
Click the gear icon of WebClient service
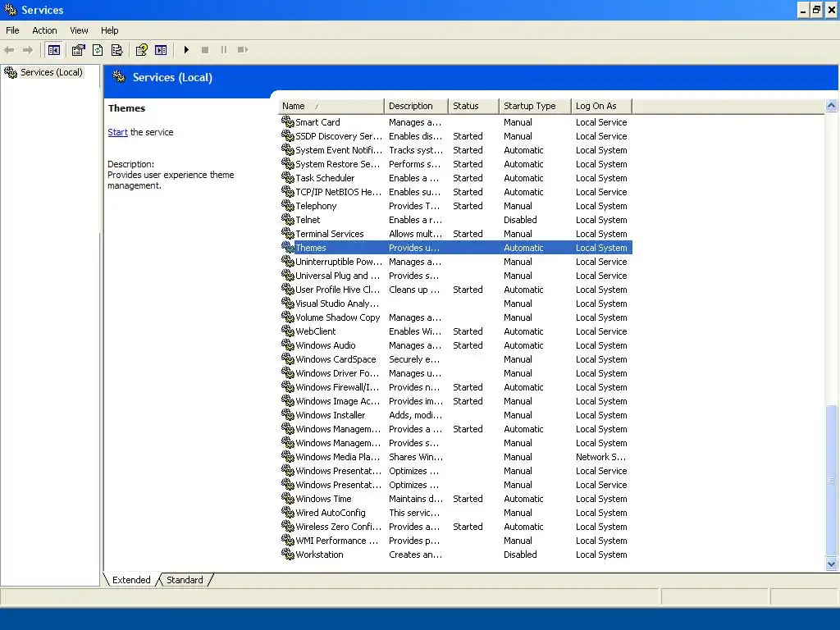(288, 331)
